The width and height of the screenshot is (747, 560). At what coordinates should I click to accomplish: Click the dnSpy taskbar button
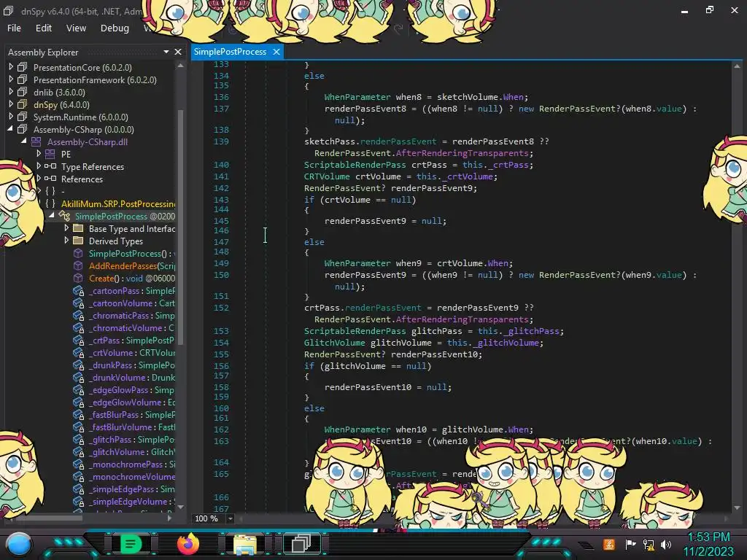click(301, 544)
